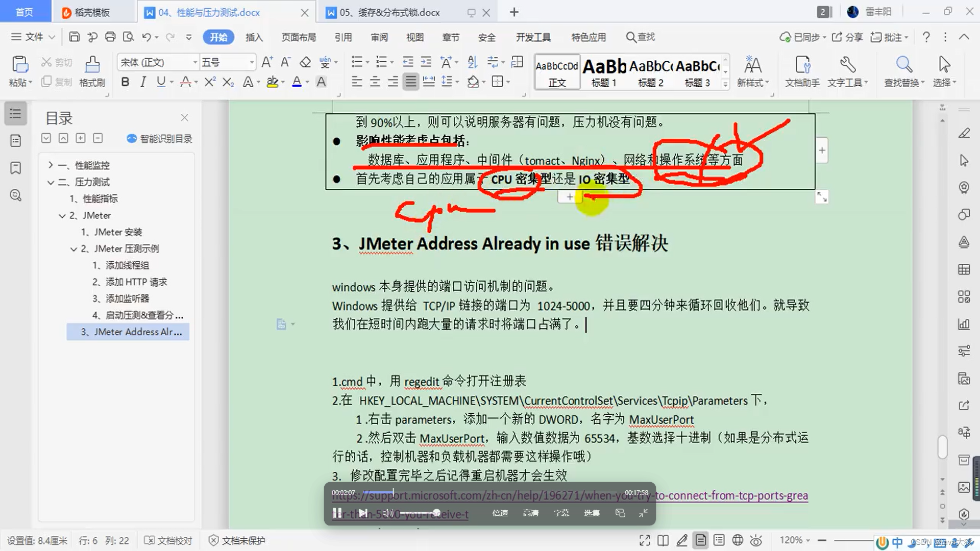This screenshot has height=551, width=980.
Task: Click the center align icon
Action: click(375, 82)
